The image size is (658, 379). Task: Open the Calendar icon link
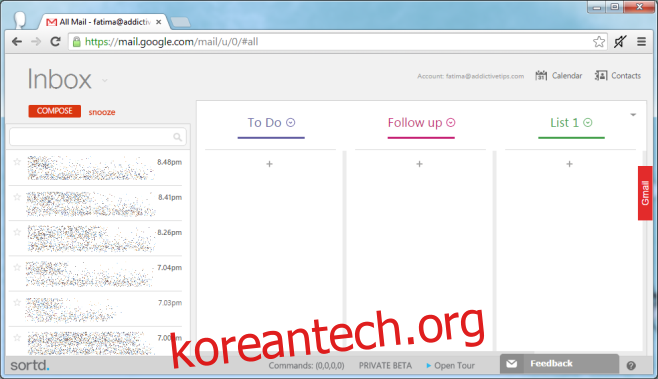coord(541,76)
